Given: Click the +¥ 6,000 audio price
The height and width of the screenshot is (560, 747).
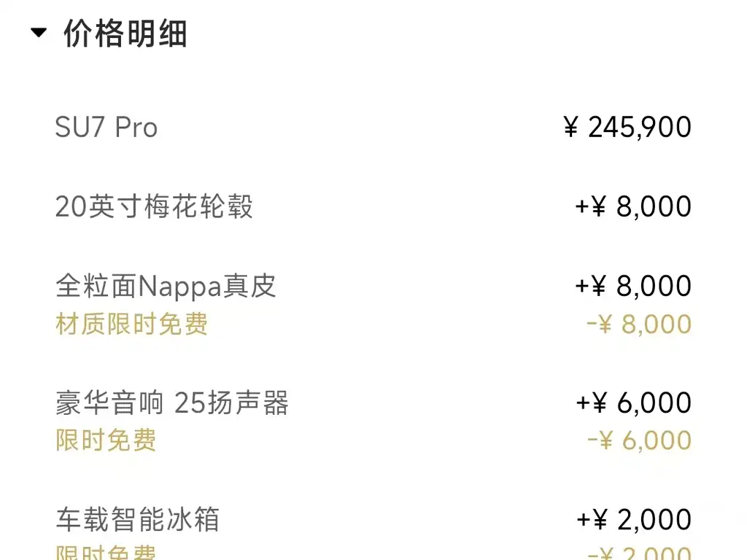Looking at the screenshot, I should click(x=634, y=402).
